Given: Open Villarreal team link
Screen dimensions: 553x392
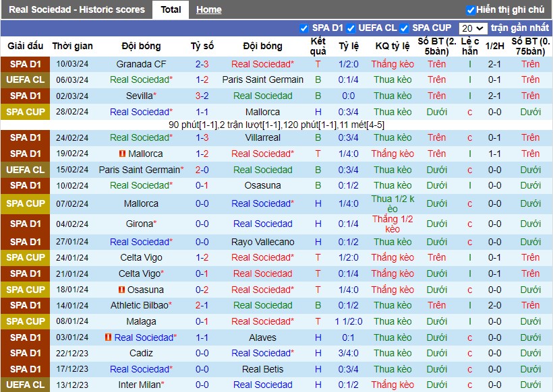Looking at the screenshot, I should coord(263,137).
